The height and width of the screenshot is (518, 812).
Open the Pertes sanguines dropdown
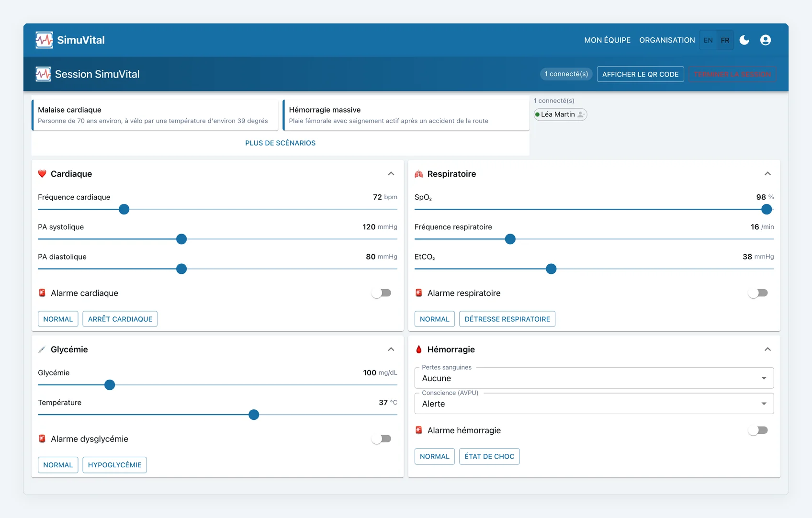pyautogui.click(x=594, y=378)
